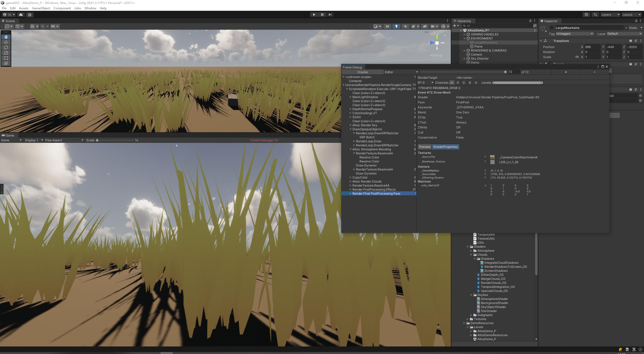This screenshot has width=644, height=354.
Task: Toggle active checkbox next to LargeMountains name
Action: [x=551, y=28]
